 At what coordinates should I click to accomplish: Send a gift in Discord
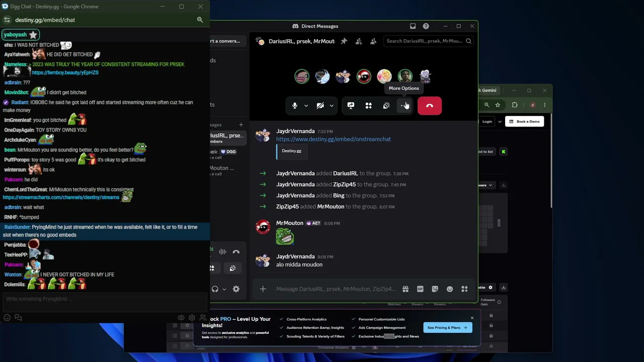(406, 289)
